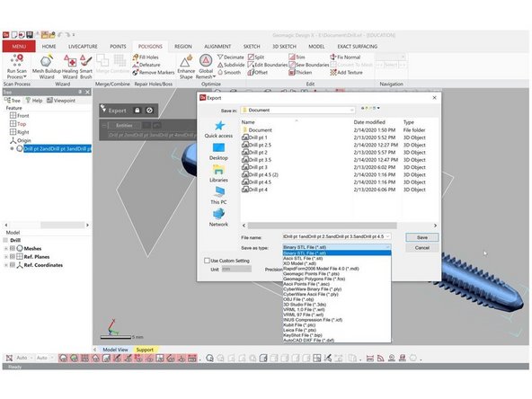Click the save icon in quick toolbar

point(30,35)
